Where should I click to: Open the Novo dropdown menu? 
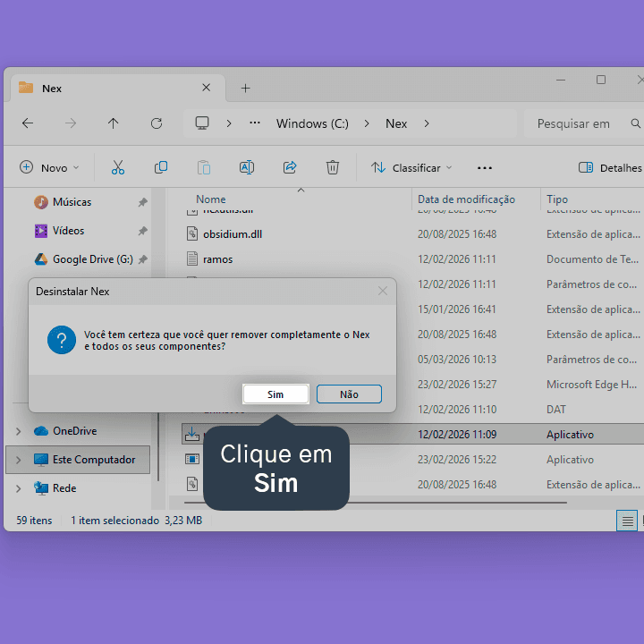(49, 167)
